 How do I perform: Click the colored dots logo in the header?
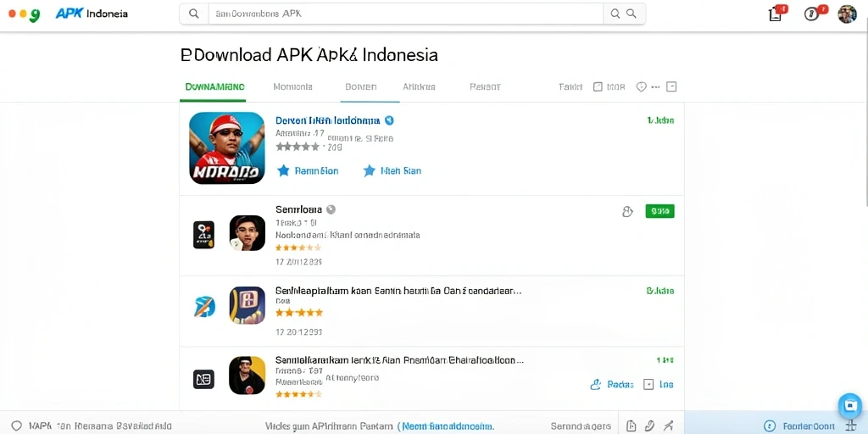tap(25, 14)
